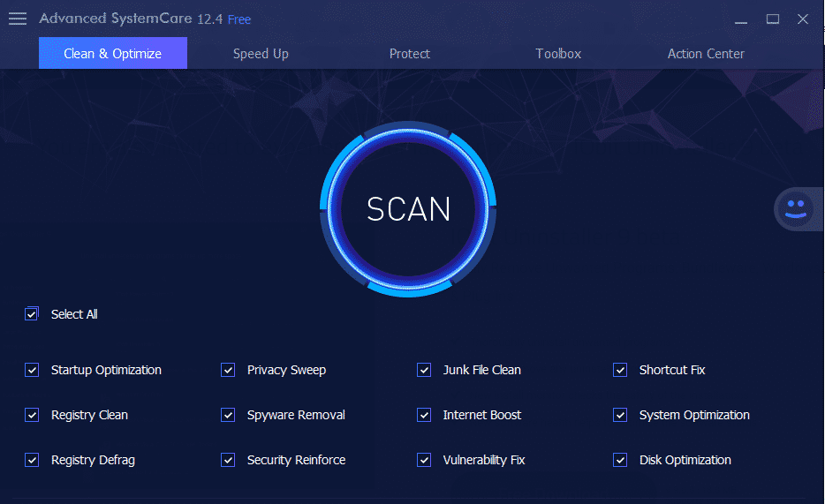This screenshot has width=825, height=504.
Task: Disable Internet Boost checkbox
Action: coord(424,415)
